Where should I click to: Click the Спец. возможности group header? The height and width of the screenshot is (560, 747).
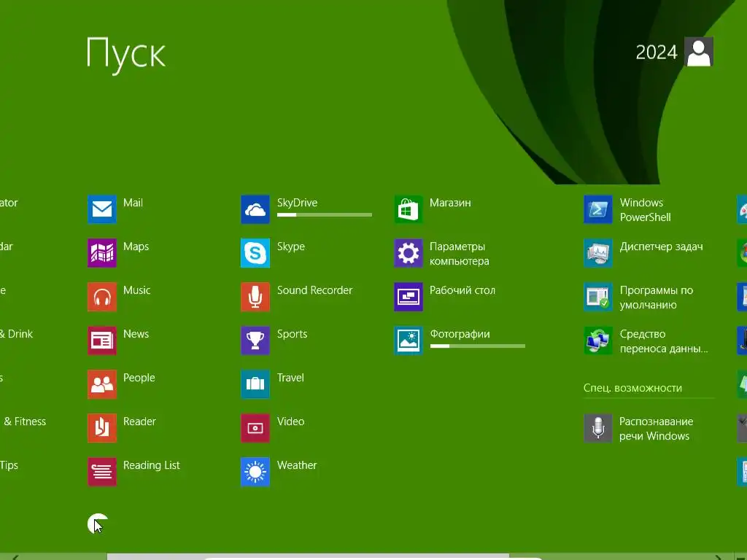coord(632,388)
